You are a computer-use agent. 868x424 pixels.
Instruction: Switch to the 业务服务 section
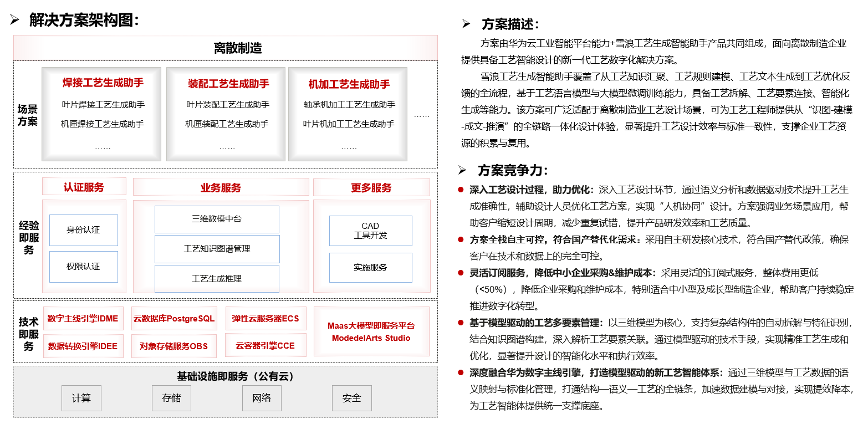click(x=221, y=187)
